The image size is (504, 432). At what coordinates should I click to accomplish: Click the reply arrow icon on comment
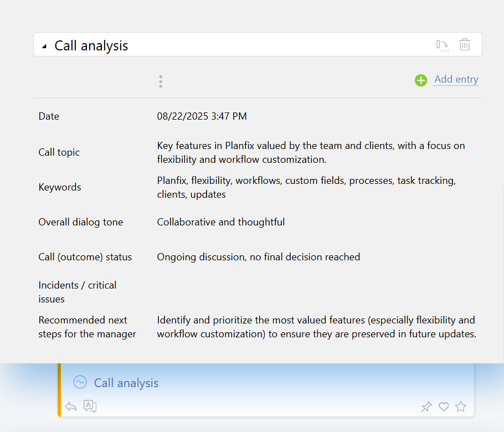71,407
